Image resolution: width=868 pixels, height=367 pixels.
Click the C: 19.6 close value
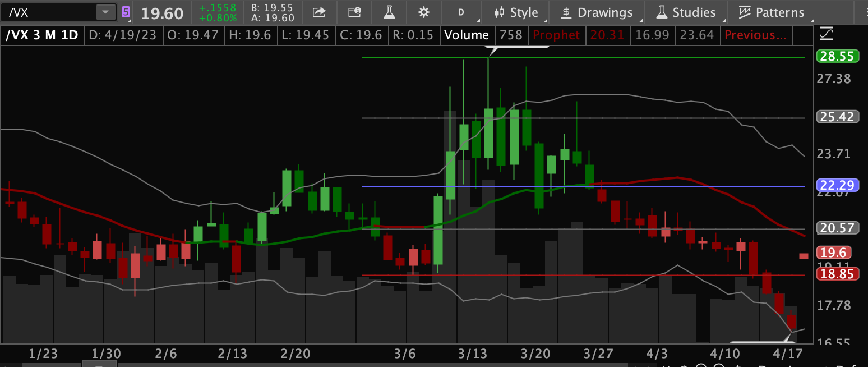point(361,35)
